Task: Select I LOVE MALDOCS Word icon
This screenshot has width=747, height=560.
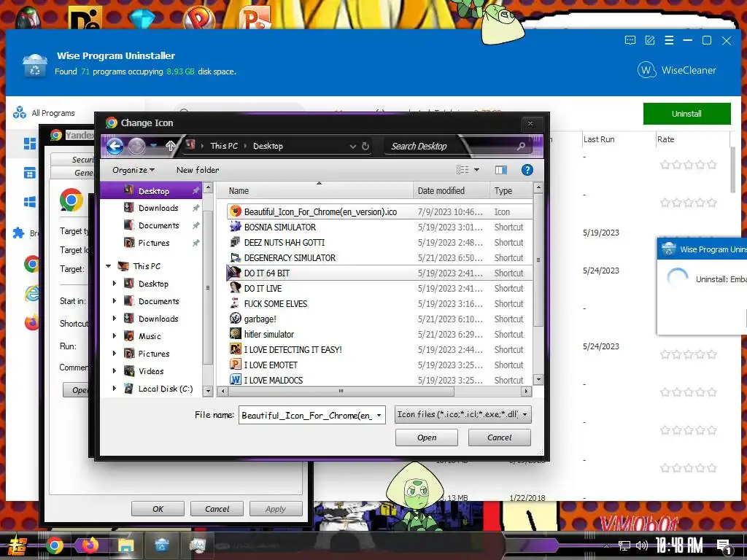Action: pos(236,379)
